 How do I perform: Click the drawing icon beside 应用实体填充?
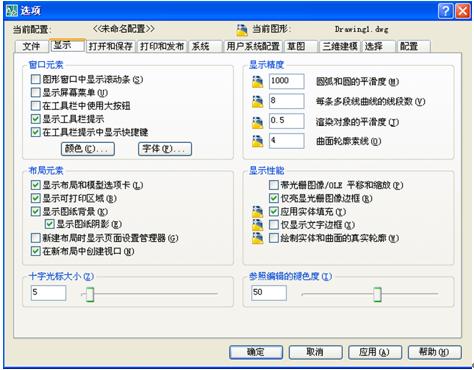pyautogui.click(x=257, y=212)
